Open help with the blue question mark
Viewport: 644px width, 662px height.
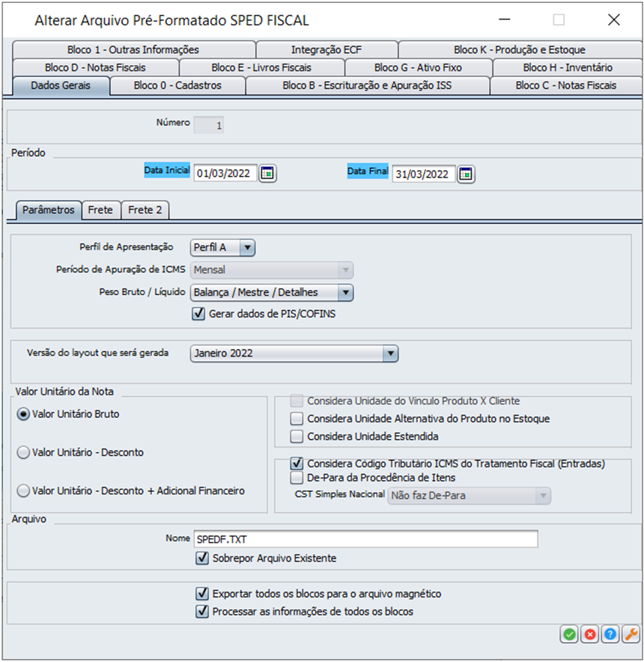[610, 634]
